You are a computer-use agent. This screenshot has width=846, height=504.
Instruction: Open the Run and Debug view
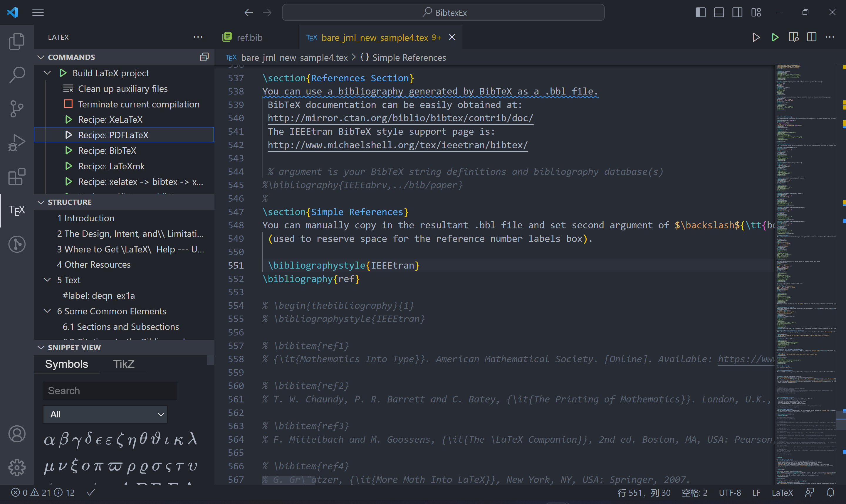[x=17, y=143]
